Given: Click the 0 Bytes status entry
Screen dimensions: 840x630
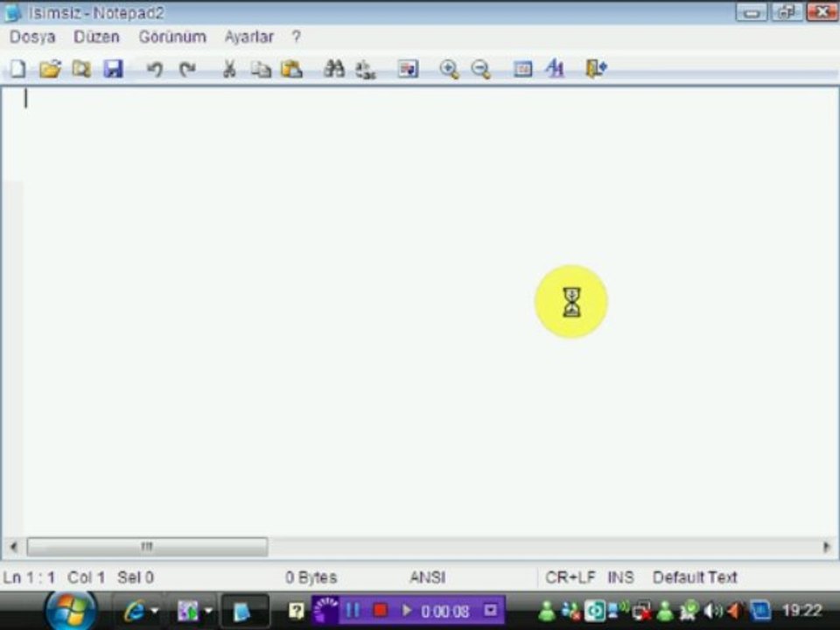Looking at the screenshot, I should pos(311,577).
